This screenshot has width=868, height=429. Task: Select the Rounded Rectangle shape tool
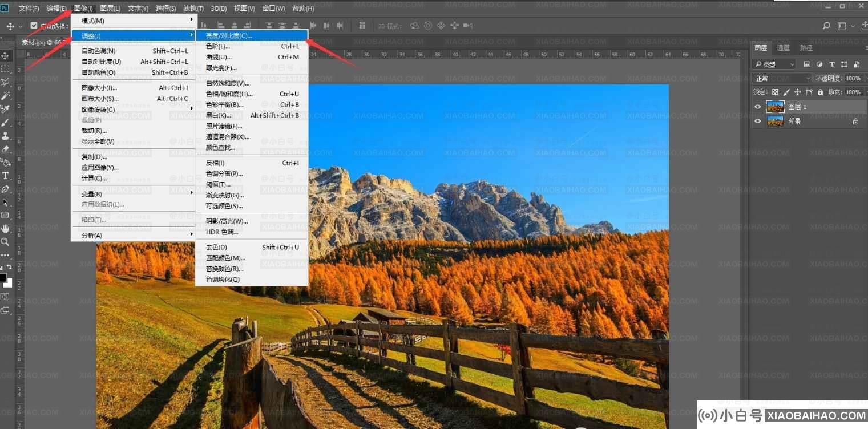(5, 216)
